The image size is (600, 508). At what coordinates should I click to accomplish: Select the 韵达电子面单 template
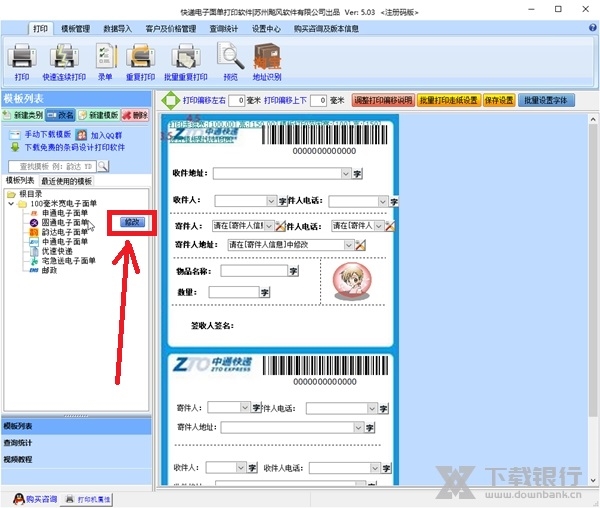65,232
